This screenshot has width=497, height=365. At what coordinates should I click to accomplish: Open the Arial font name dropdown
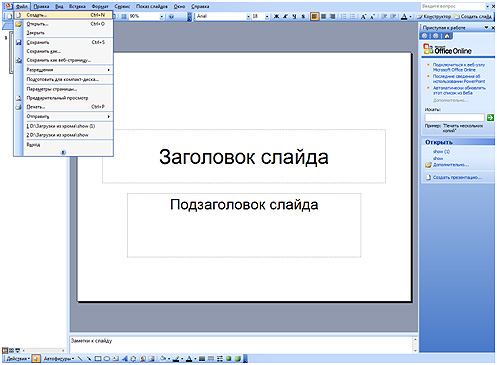[248, 16]
